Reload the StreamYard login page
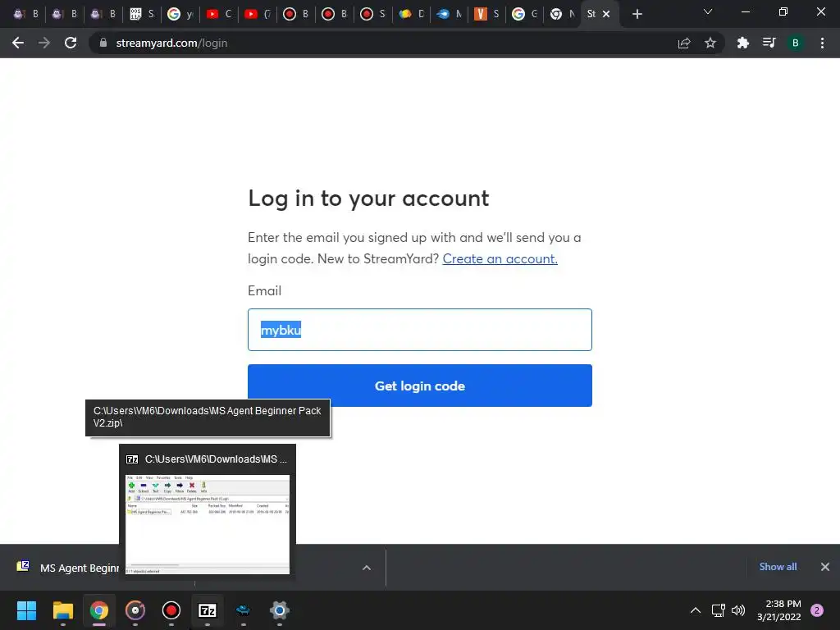840x630 pixels. 71,43
